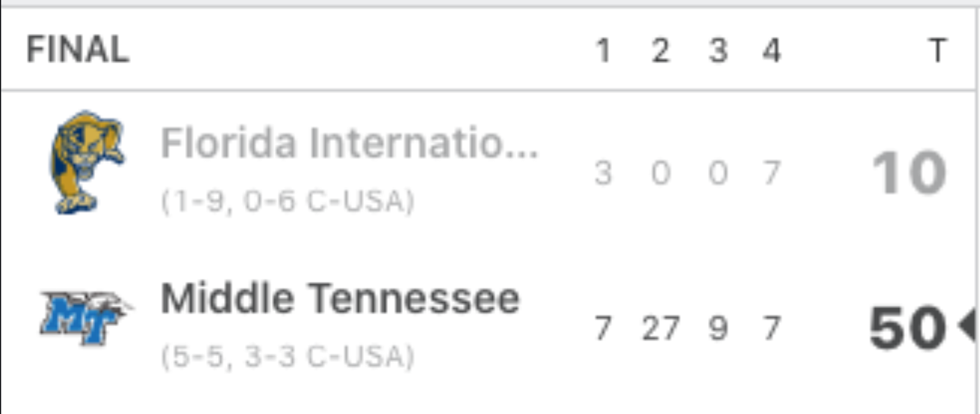Click Middle Tennessee's third quarter score 9
Image resolution: width=980 pixels, height=414 pixels.
[x=718, y=329]
